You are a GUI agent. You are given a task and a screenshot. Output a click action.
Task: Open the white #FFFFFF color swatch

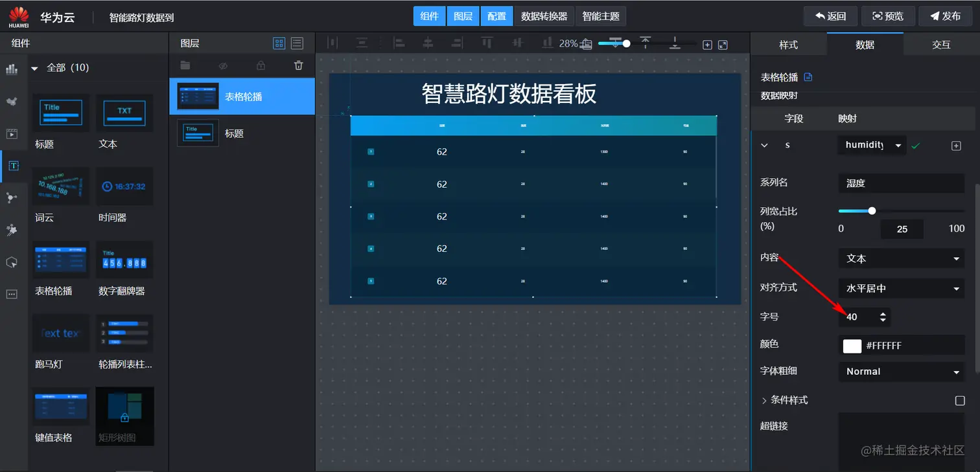pyautogui.click(x=852, y=346)
